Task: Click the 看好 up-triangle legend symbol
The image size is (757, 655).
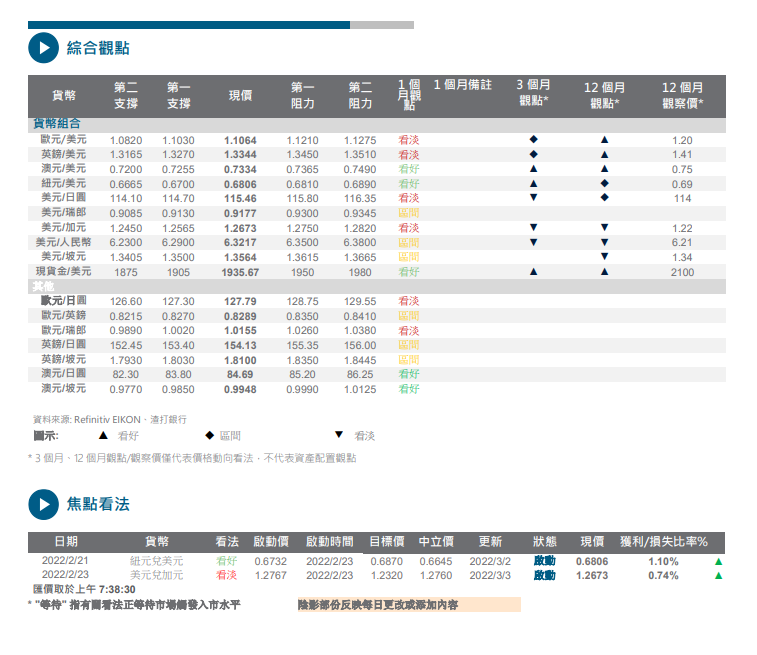Action: 102,436
